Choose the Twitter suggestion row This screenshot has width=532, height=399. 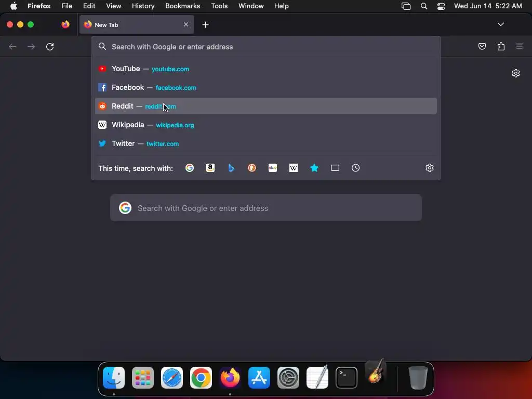pyautogui.click(x=266, y=143)
